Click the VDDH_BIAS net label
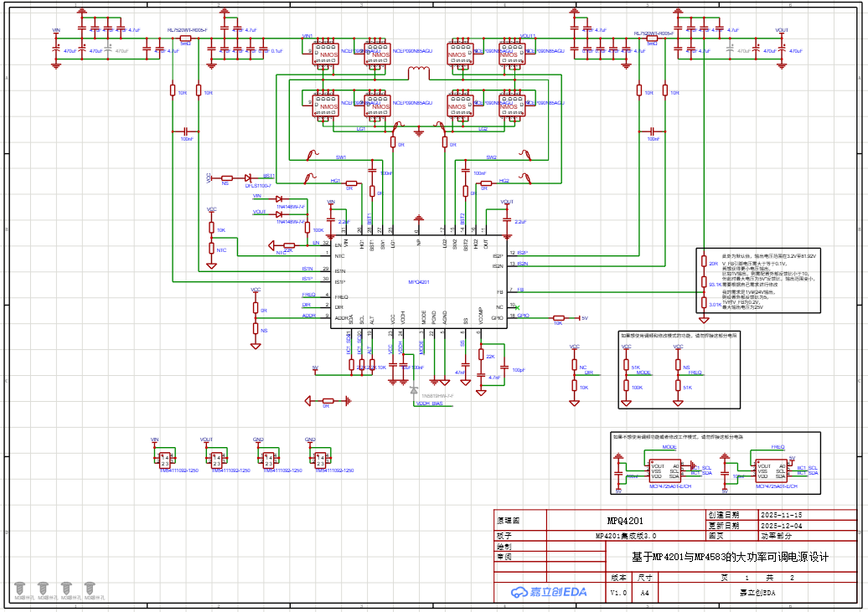Image resolution: width=868 pixels, height=612 pixels. click(430, 403)
